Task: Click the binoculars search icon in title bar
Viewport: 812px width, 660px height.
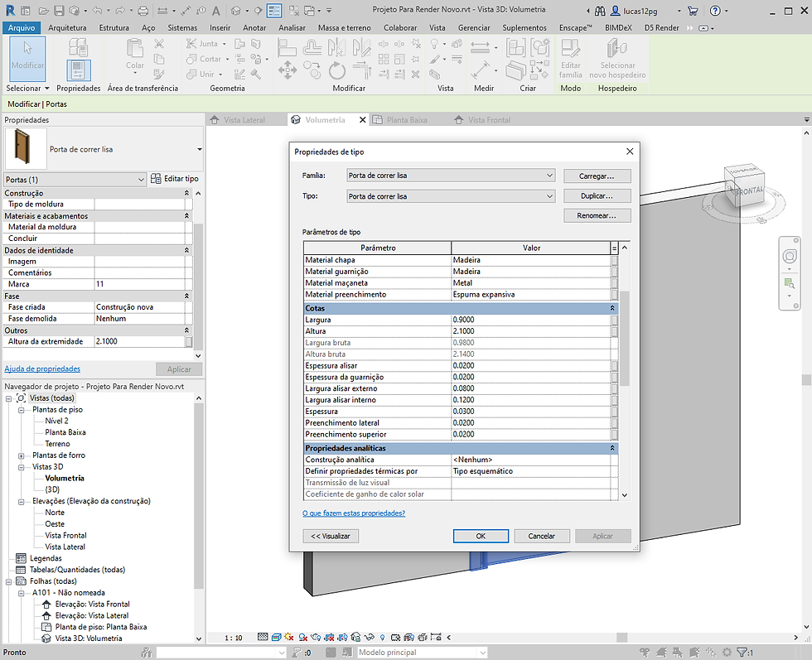Action: coord(600,11)
